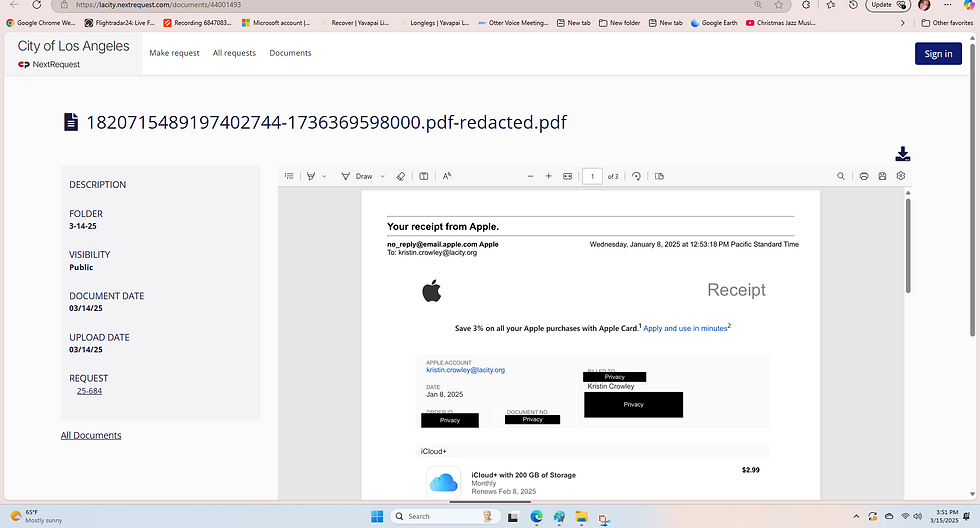This screenshot has height=528, width=980.
Task: Zoom in the PDF with plus icon
Action: click(x=548, y=176)
